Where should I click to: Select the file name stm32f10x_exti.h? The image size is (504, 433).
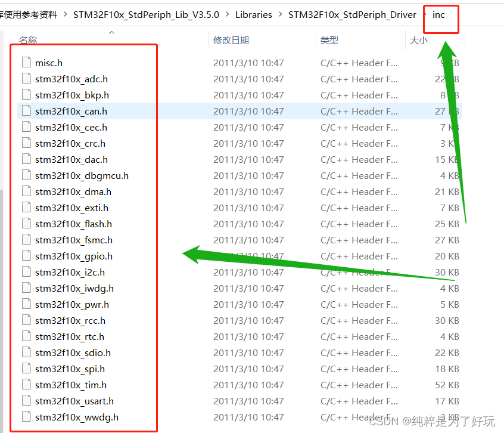pyautogui.click(x=71, y=208)
